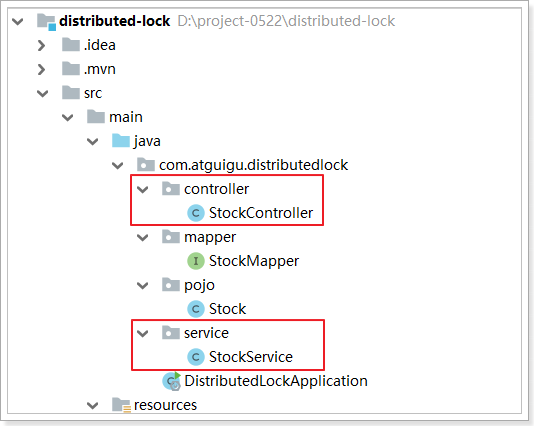This screenshot has width=534, height=426.
Task: Expand the .mvn folder
Action: click(x=41, y=69)
